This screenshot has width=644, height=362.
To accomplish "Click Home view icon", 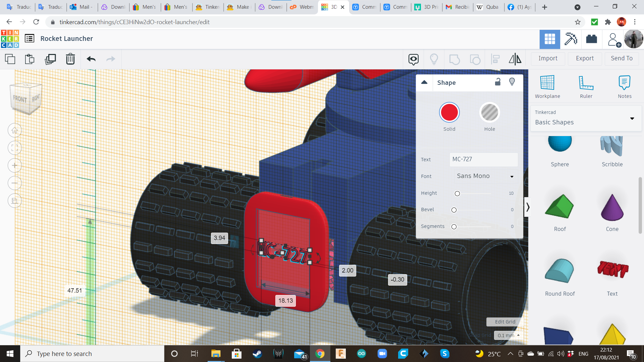I will tap(15, 130).
